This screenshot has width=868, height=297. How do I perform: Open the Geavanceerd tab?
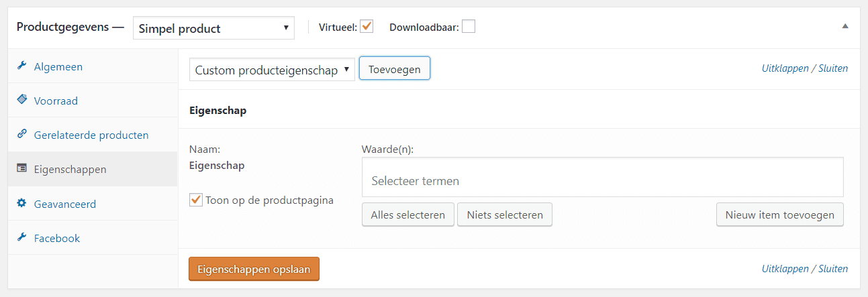tap(93, 203)
